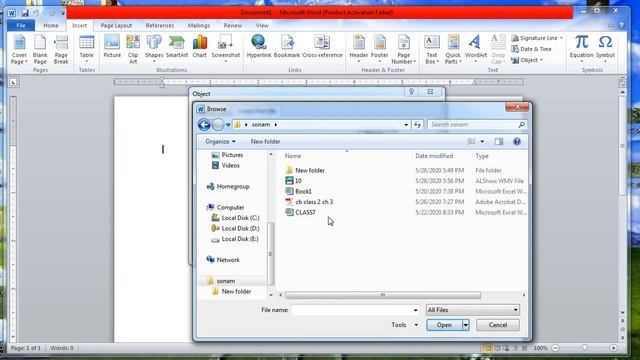Open the All Files type filter
The width and height of the screenshot is (640, 360).
[x=473, y=310]
